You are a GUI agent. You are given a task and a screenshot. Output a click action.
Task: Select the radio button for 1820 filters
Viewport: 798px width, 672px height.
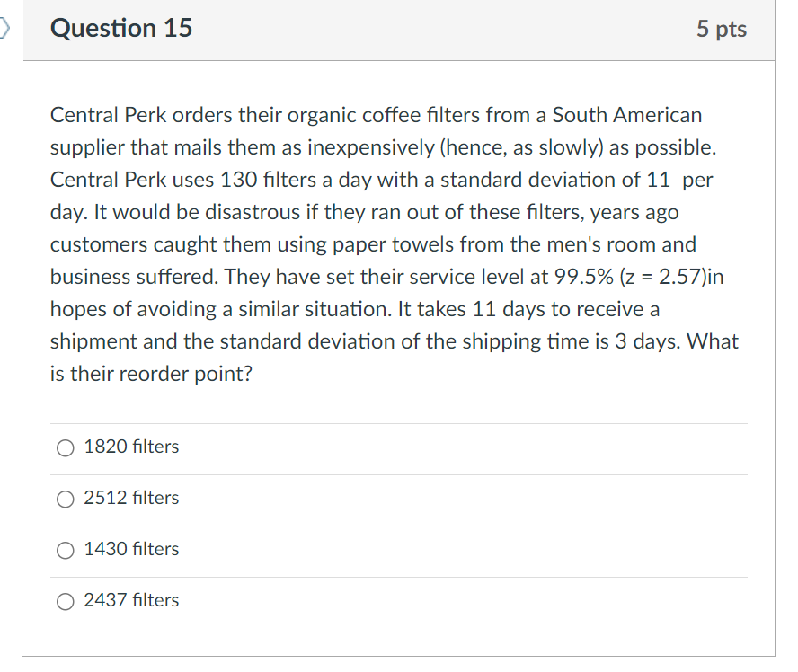65,447
